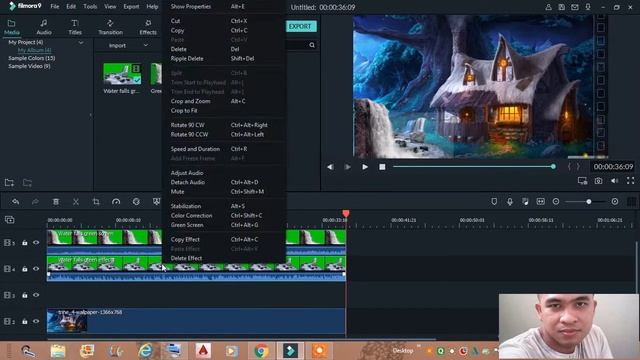Collapse the My Project folder chevron
The height and width of the screenshot is (360, 640).
click(x=81, y=42)
